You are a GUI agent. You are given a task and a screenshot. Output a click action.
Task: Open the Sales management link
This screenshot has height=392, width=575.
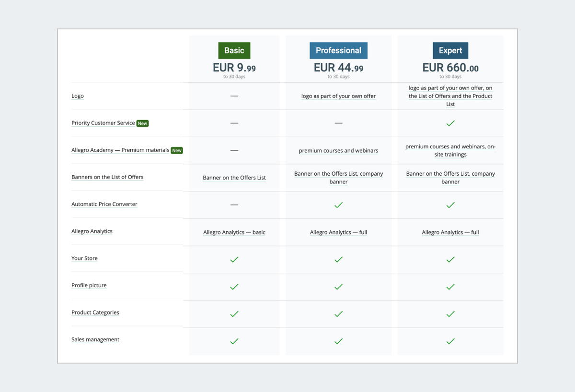[95, 339]
